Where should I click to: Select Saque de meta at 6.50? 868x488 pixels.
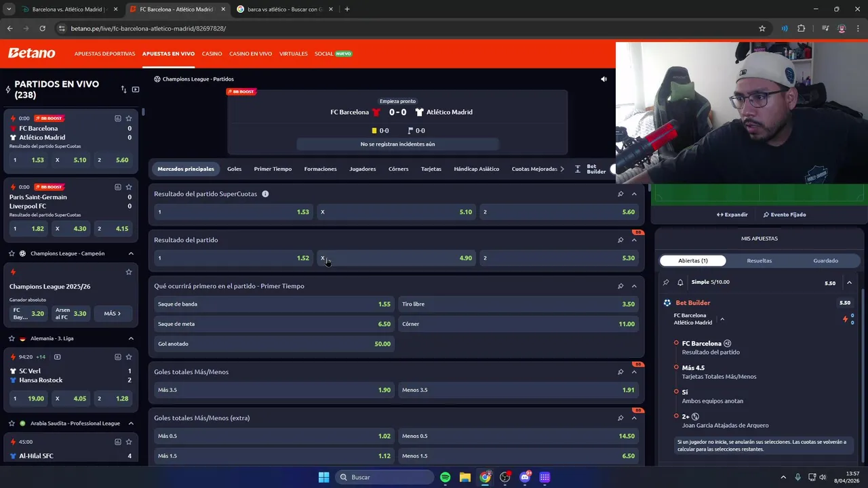[x=274, y=324]
